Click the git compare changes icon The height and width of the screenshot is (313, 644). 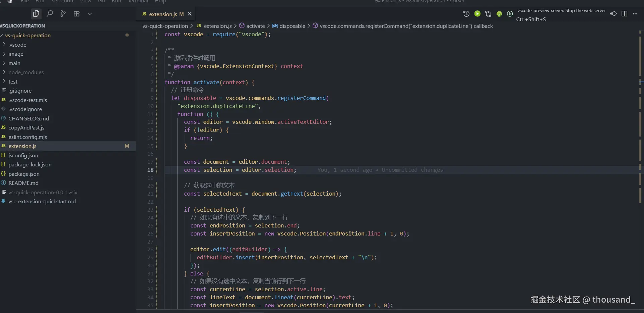point(488,14)
